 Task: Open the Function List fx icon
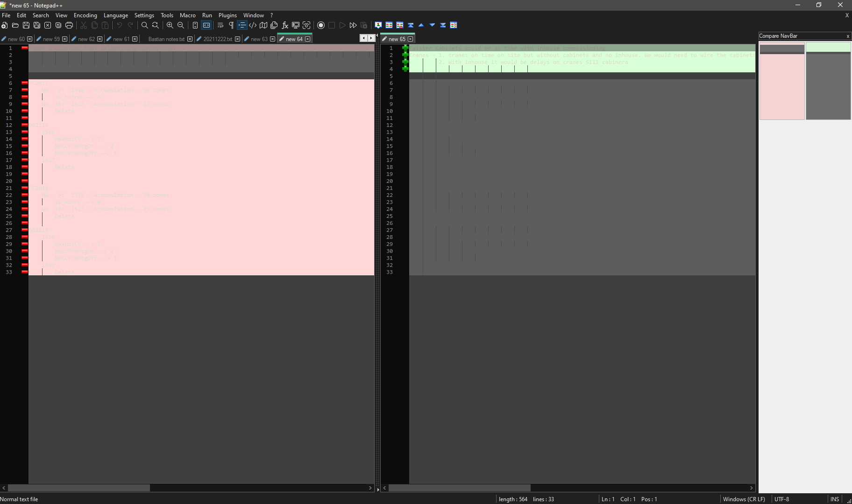pos(285,25)
